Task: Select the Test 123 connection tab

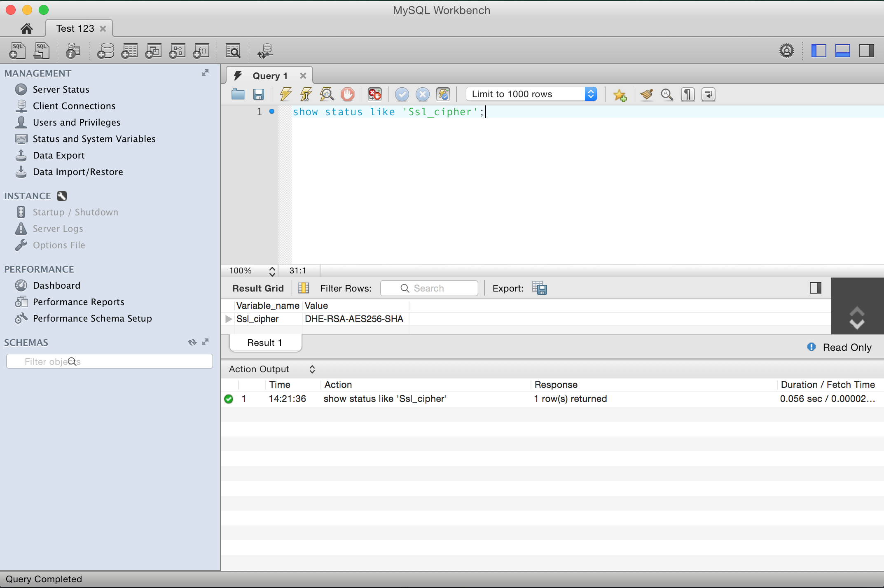Action: (75, 28)
